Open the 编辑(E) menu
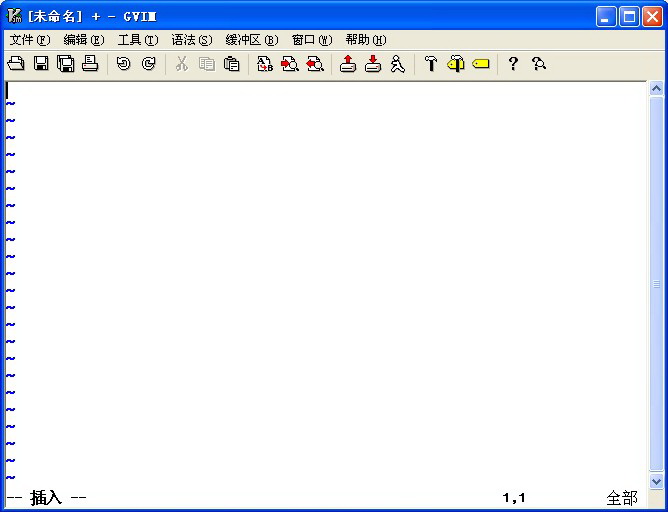Image resolution: width=668 pixels, height=512 pixels. click(84, 40)
